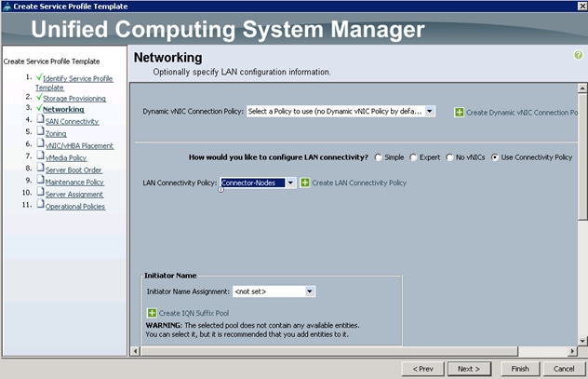Click the page icon next to vMedia Policy step

41,155
